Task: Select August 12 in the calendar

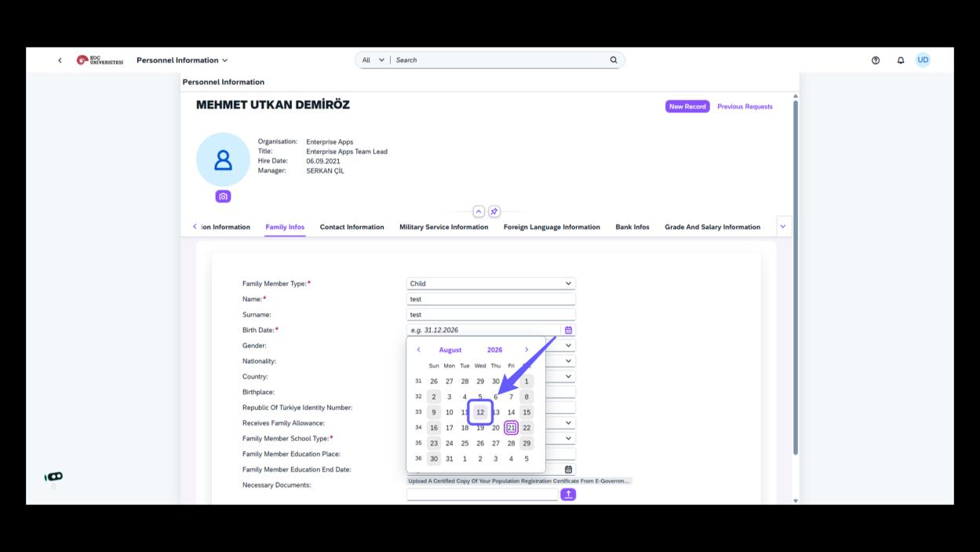Action: pyautogui.click(x=480, y=412)
